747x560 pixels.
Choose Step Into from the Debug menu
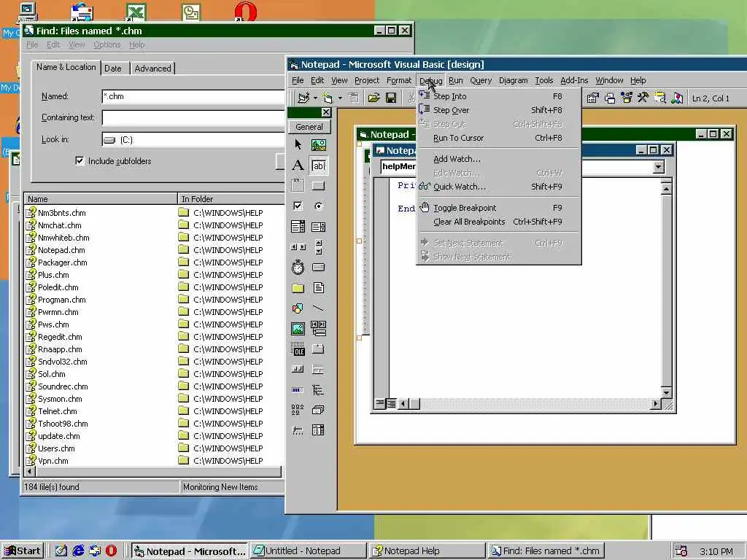pyautogui.click(x=498, y=96)
